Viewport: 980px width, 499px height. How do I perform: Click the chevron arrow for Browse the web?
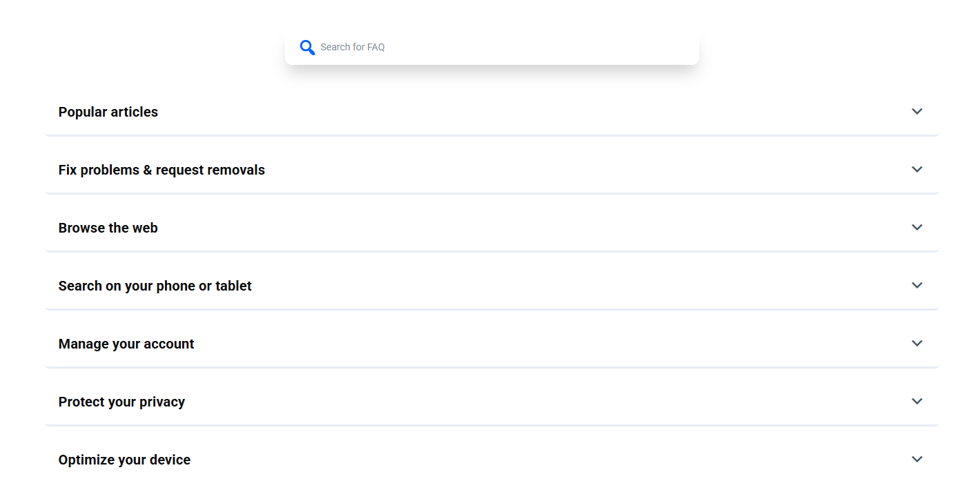(x=917, y=228)
